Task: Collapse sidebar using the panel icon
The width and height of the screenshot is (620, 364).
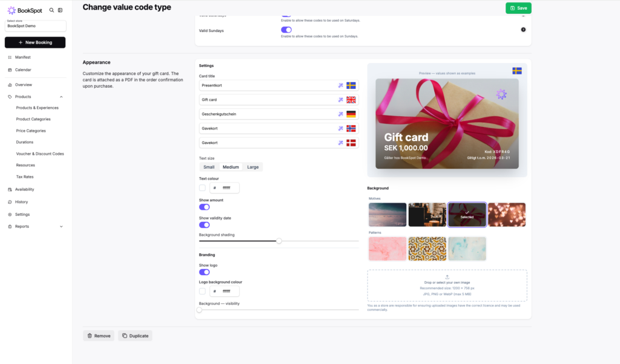Action: [x=61, y=10]
